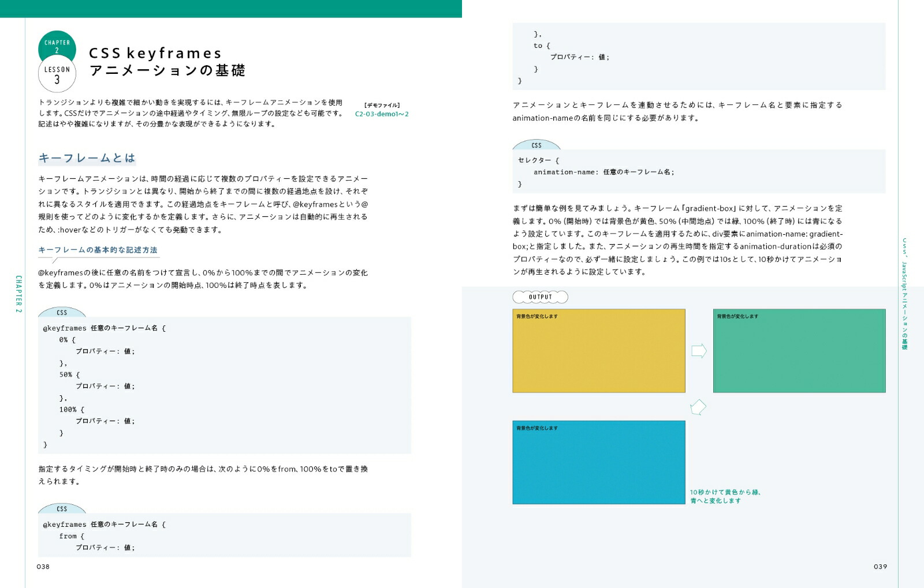The image size is (924, 588).
Task: Click the デモファイル label
Action: tap(382, 105)
